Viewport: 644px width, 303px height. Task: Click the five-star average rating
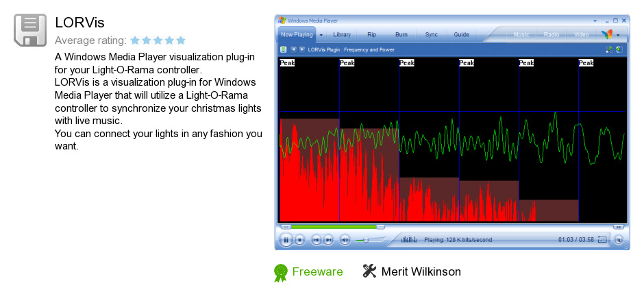tap(158, 40)
